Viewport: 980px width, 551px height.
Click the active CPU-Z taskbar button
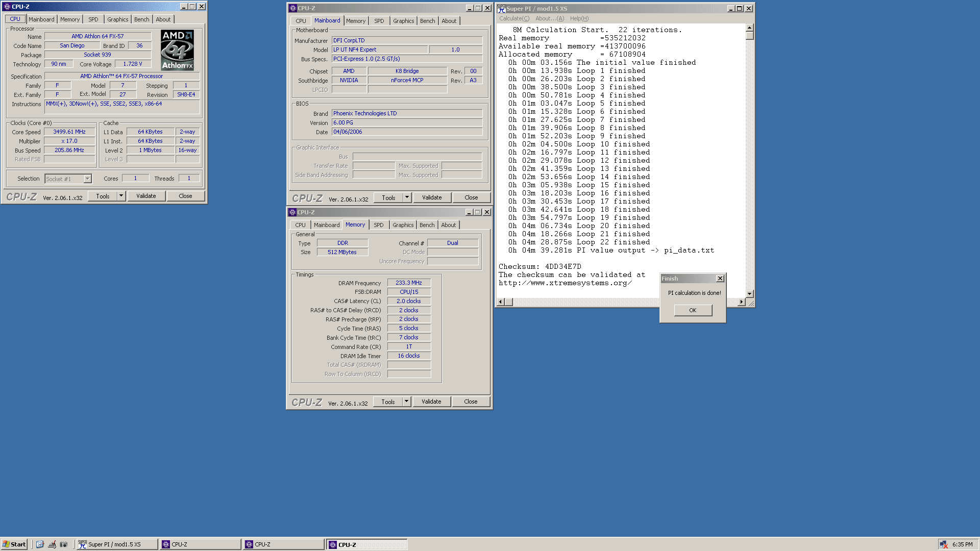(x=367, y=544)
